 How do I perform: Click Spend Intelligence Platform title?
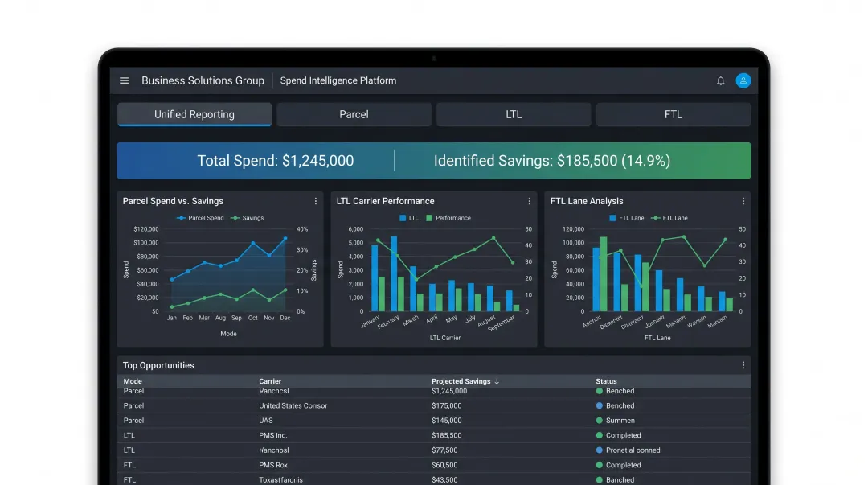338,80
